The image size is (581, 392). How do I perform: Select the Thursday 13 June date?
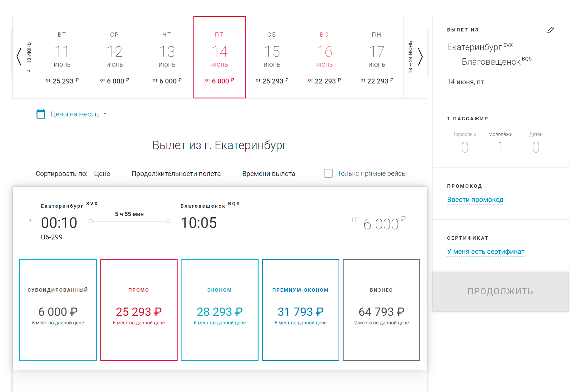tap(167, 57)
